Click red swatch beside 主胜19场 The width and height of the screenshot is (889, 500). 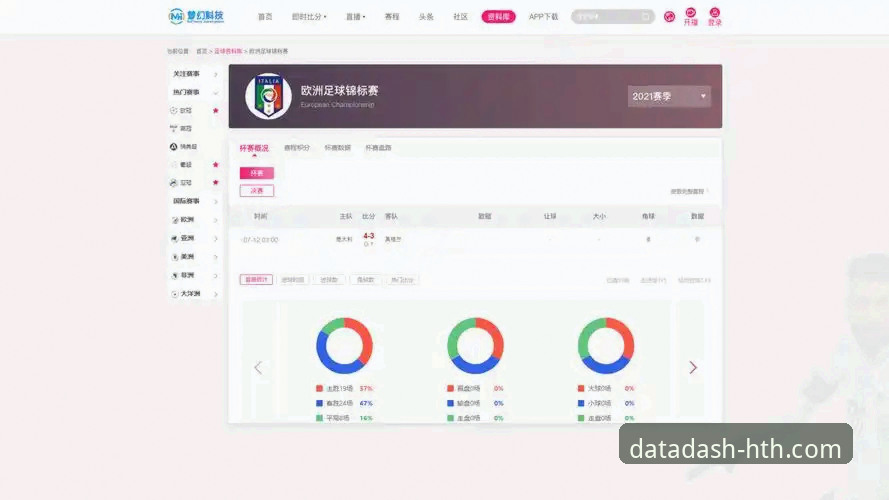click(319, 388)
